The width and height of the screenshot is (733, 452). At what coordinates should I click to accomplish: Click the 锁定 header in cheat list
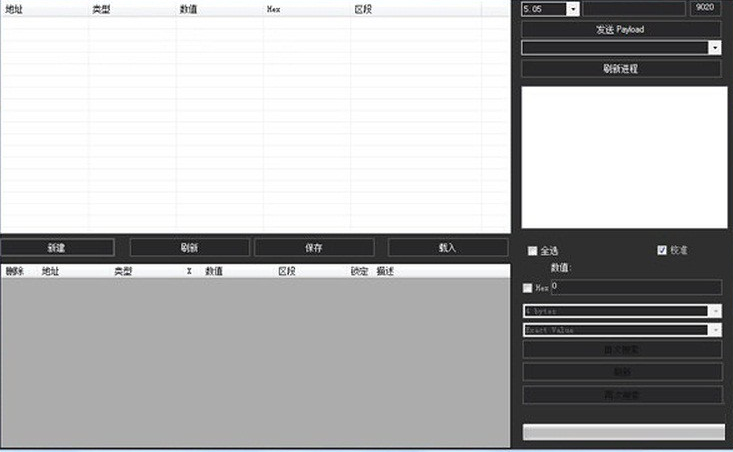pos(359,271)
